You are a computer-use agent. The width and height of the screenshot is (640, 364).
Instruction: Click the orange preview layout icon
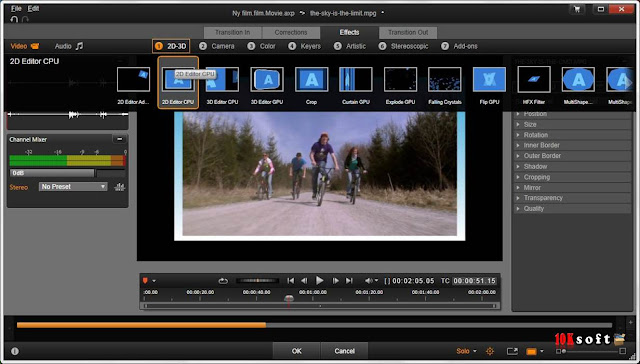coord(531,351)
